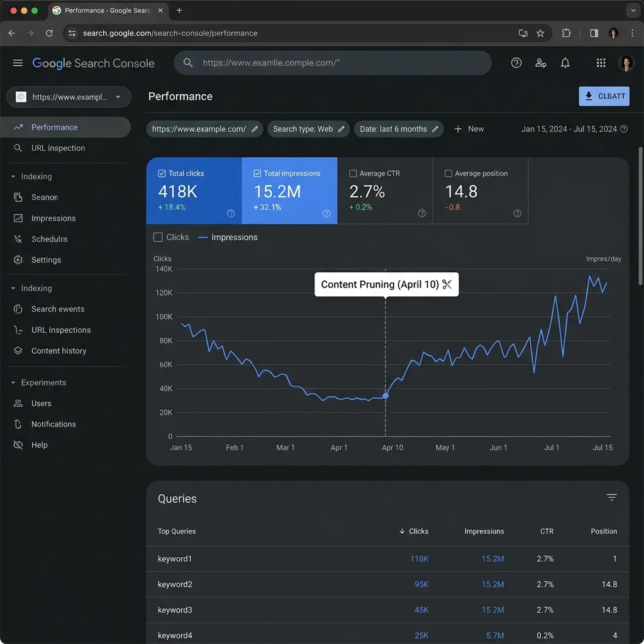
Task: Click the install app icon in address bar
Action: (523, 33)
